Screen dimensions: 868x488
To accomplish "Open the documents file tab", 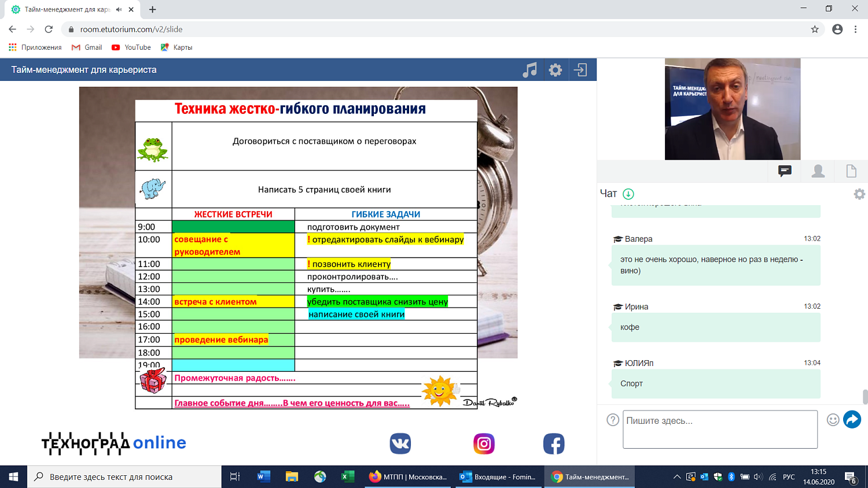I will coord(851,171).
